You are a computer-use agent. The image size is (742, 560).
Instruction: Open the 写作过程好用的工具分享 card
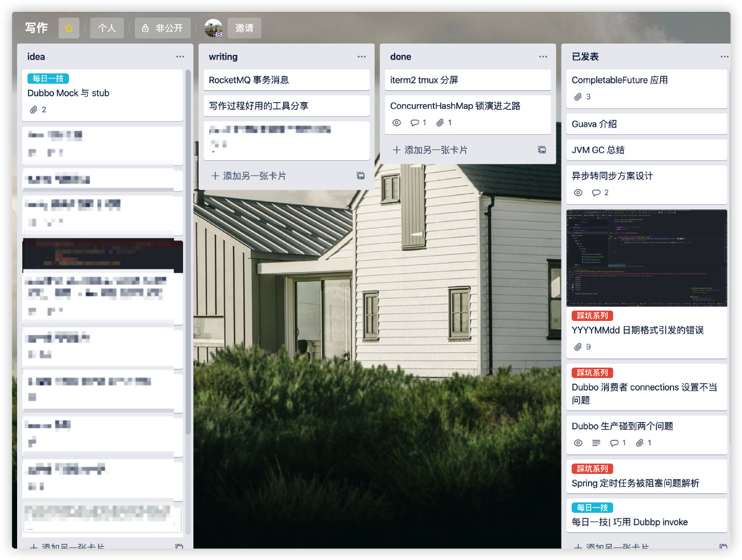(x=287, y=106)
